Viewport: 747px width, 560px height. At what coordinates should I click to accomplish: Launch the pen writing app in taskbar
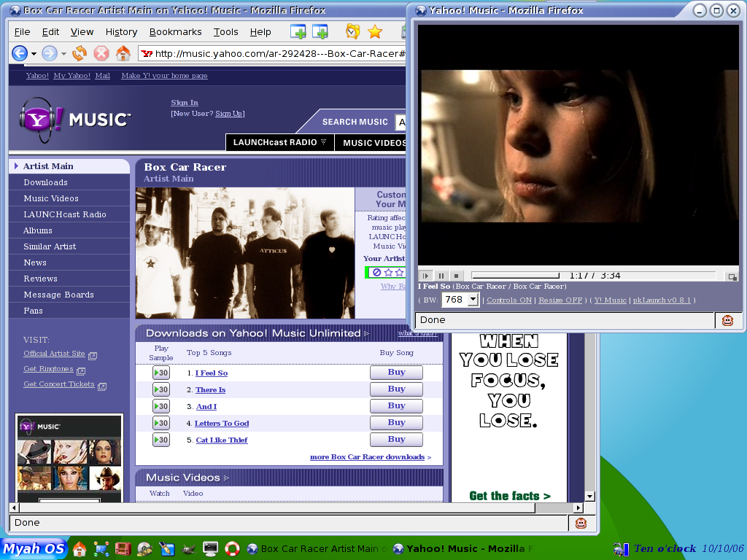167,548
